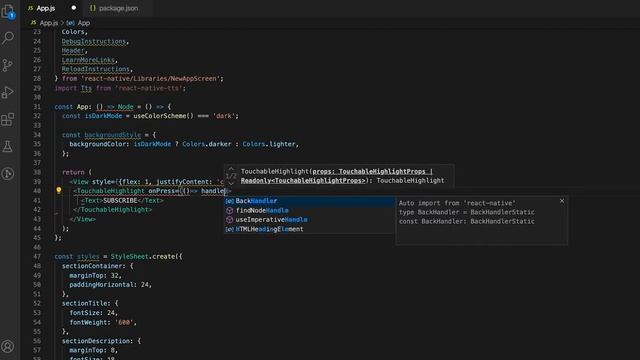Click 'sectionContainer' on line 48
640x360 pixels.
[x=94, y=266]
